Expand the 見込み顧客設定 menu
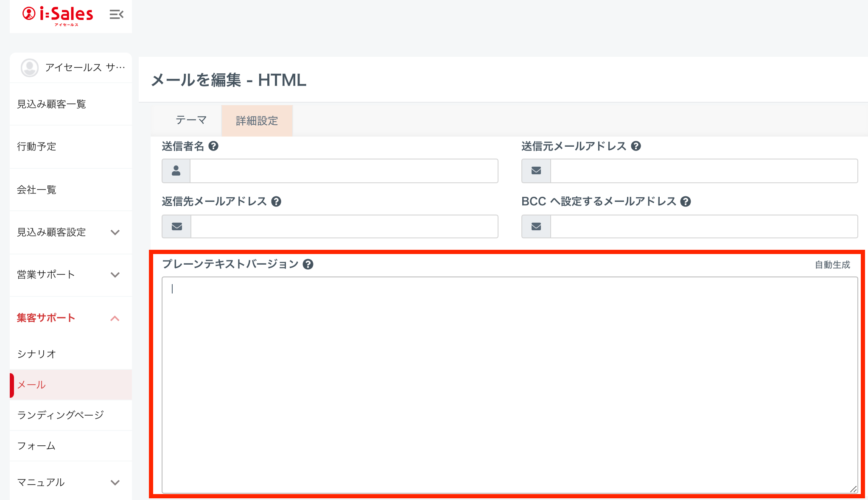This screenshot has width=868, height=500. [x=115, y=232]
